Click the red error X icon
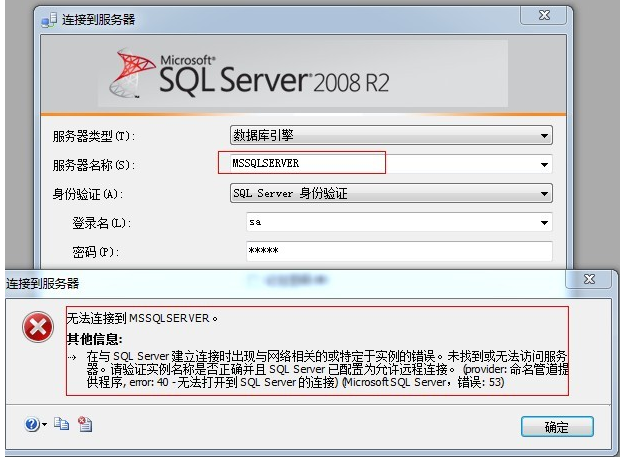Screen dimensions: 620x457 (38, 328)
